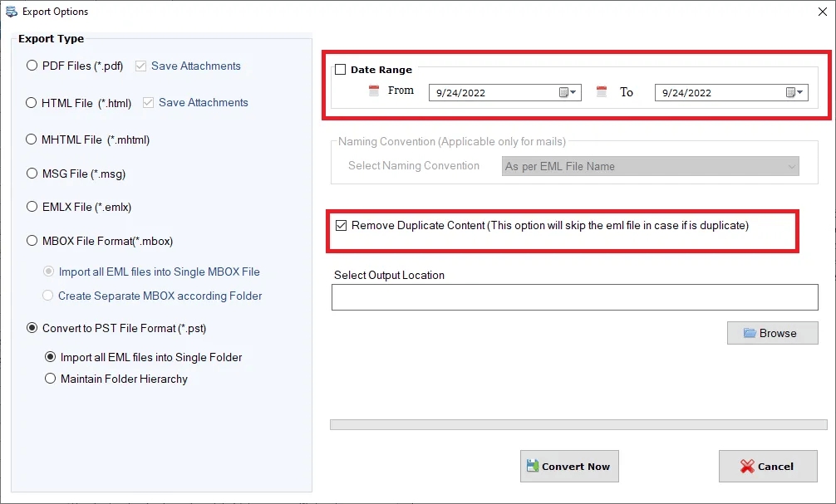Click the calendar icon beside To date

602,91
